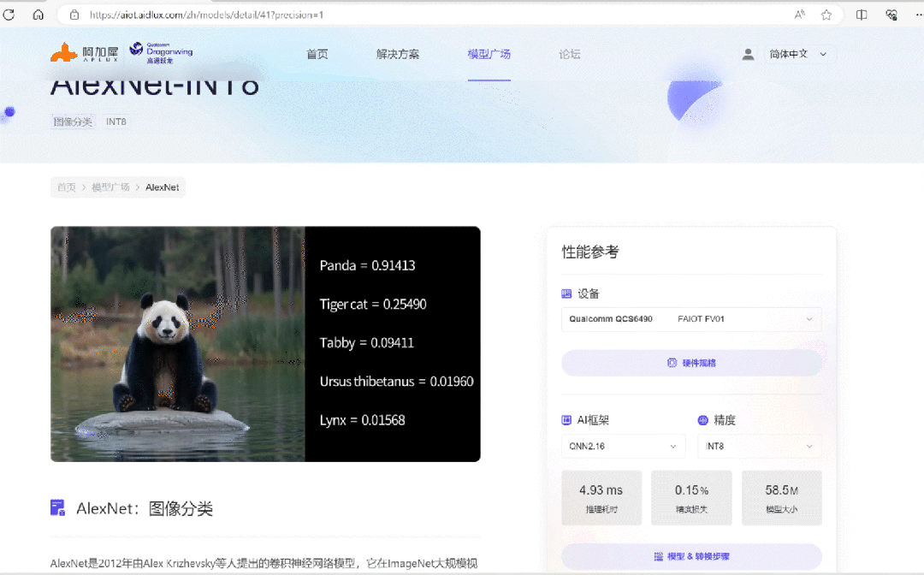Click the AI框架 section icon

click(566, 420)
